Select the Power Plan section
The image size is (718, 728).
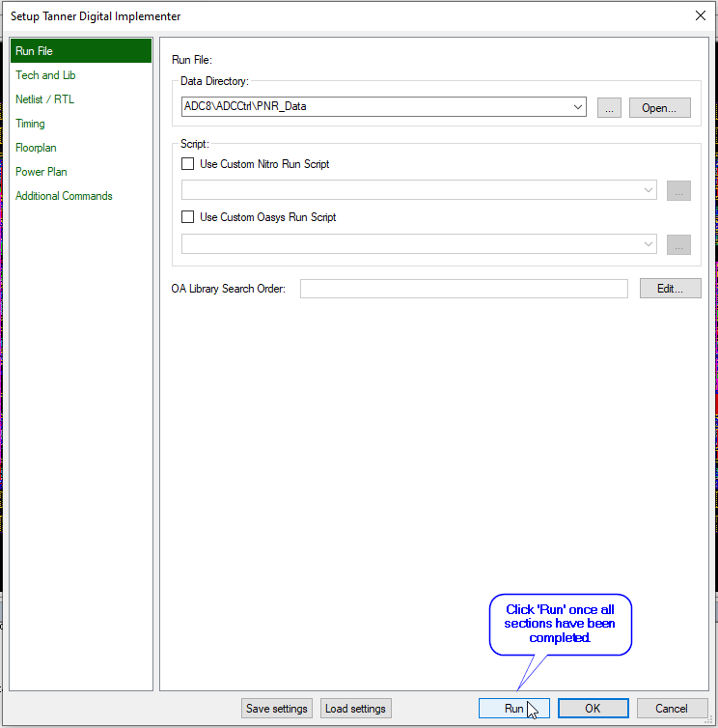pyautogui.click(x=41, y=172)
